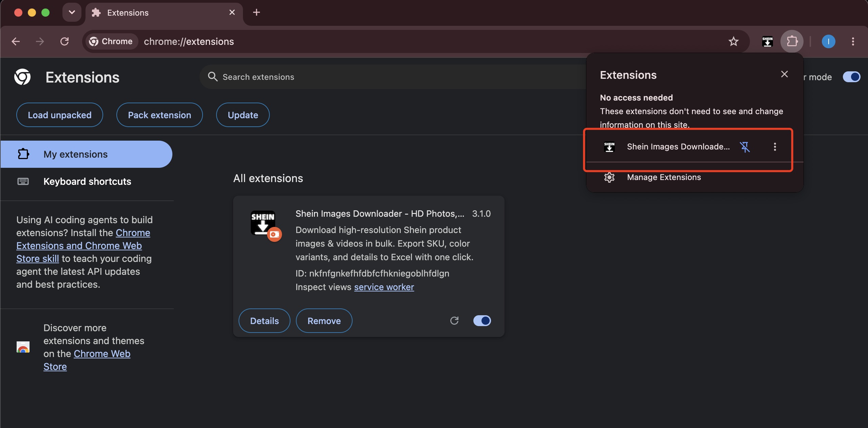Open the Chrome Web Store link

coord(87,360)
